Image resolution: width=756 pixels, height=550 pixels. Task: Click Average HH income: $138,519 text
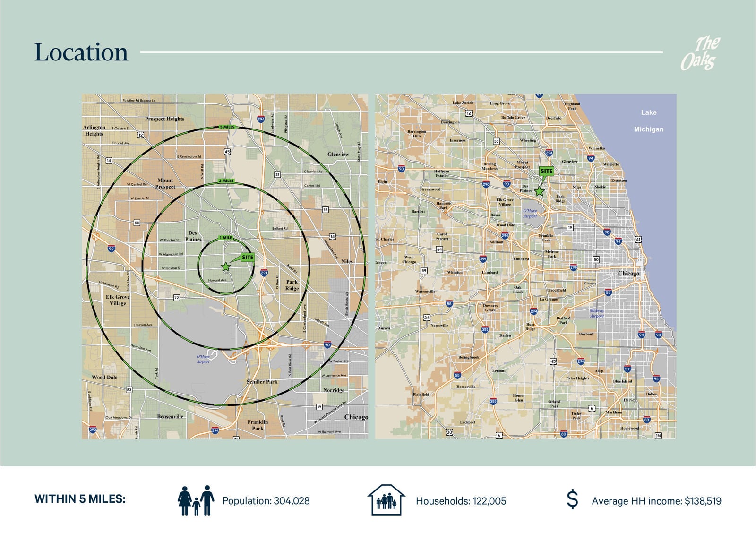657,501
